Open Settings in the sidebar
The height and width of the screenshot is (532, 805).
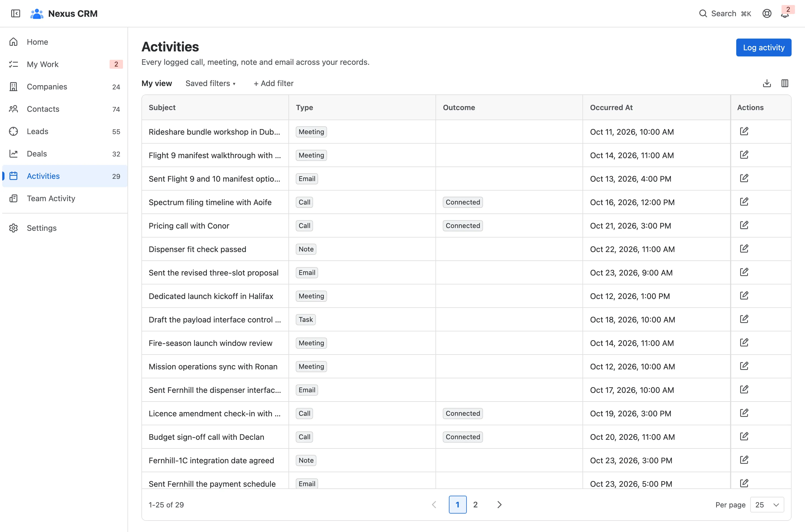pyautogui.click(x=65, y=228)
